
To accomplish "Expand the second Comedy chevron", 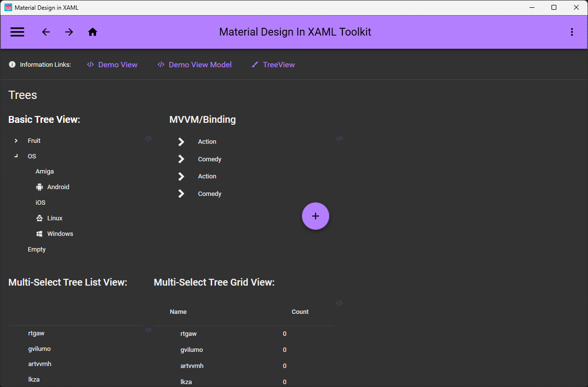I will click(x=181, y=194).
